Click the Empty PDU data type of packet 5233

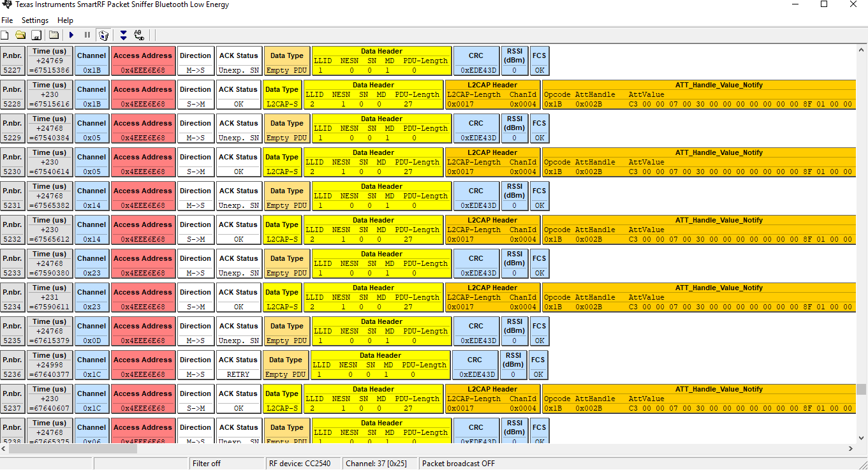[x=287, y=264]
